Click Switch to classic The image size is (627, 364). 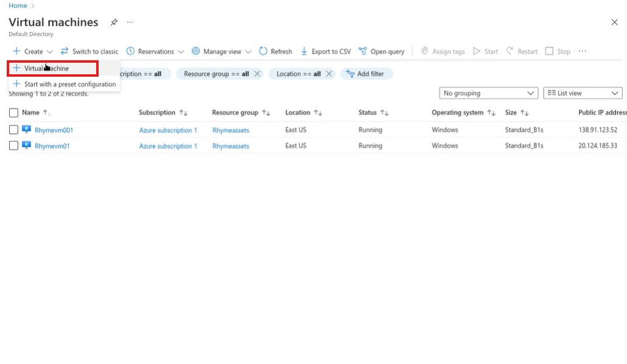point(89,51)
